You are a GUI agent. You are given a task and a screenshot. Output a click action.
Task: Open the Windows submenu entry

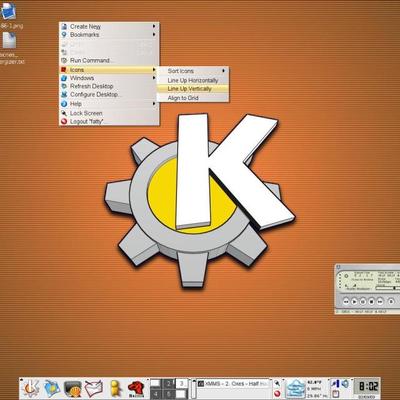tap(109, 78)
